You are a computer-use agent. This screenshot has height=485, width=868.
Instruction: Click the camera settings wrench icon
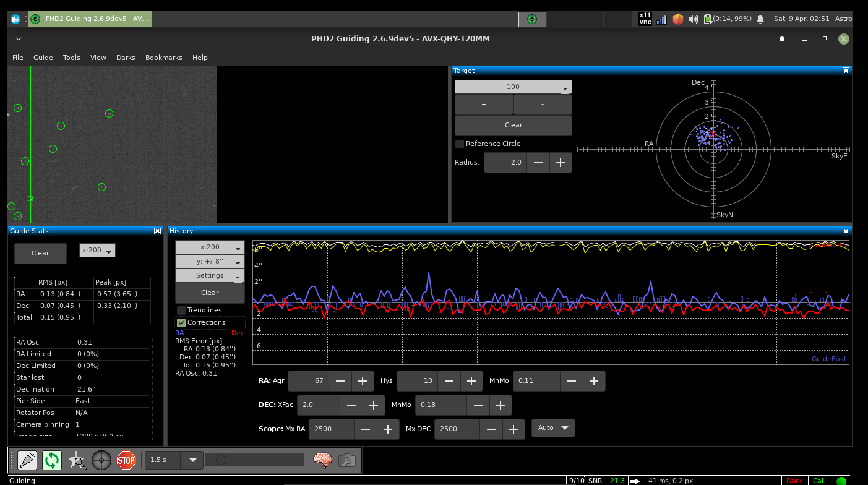click(x=346, y=460)
